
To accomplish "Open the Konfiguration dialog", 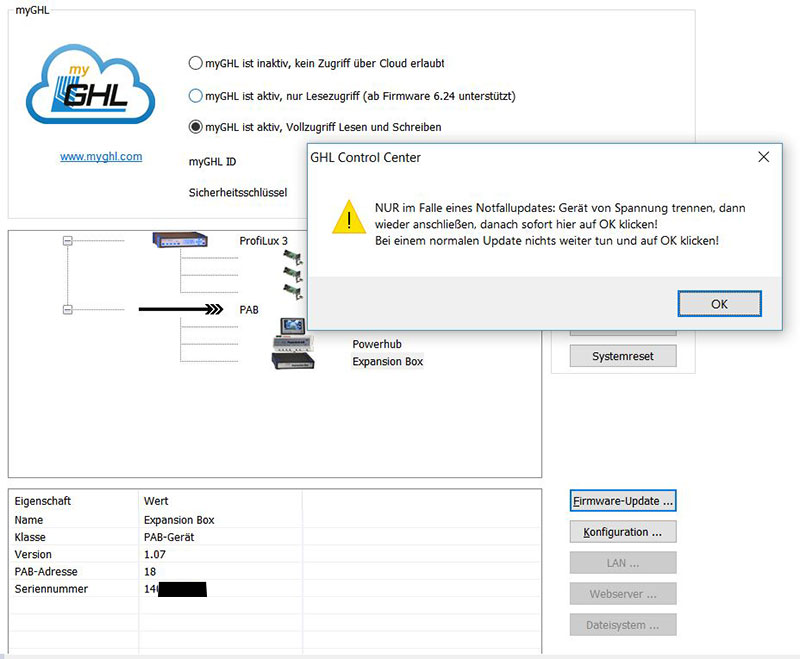I will click(623, 532).
